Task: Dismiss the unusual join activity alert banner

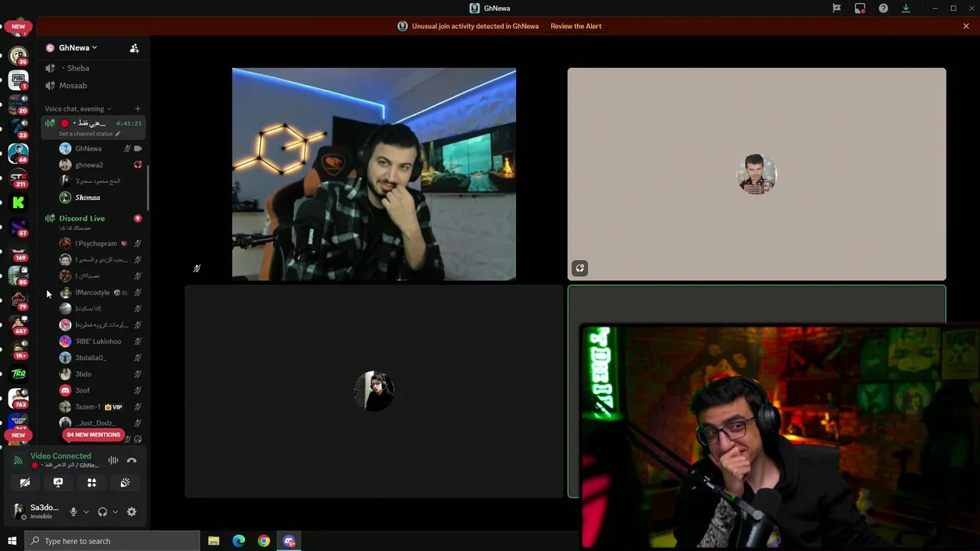Action: coord(966,26)
